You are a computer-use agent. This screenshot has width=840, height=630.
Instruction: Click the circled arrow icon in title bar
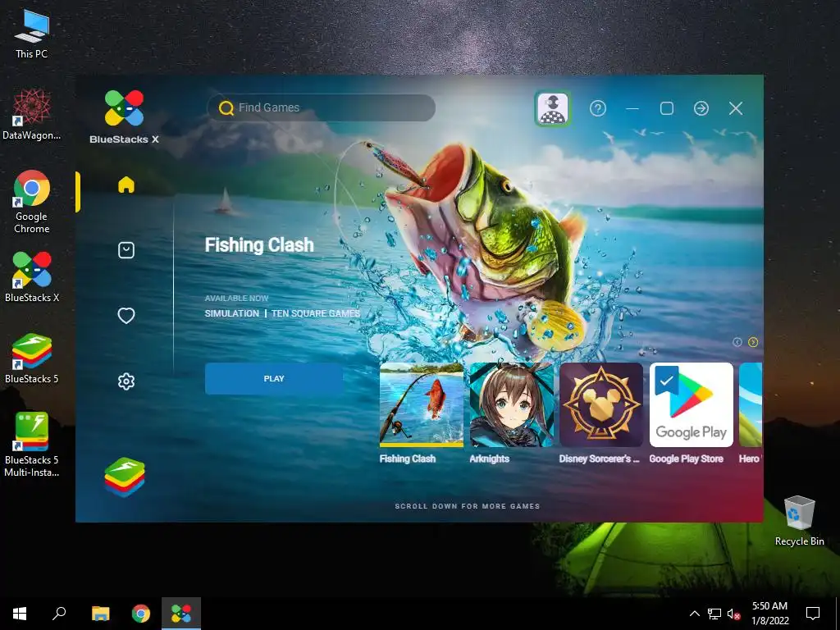[701, 109]
